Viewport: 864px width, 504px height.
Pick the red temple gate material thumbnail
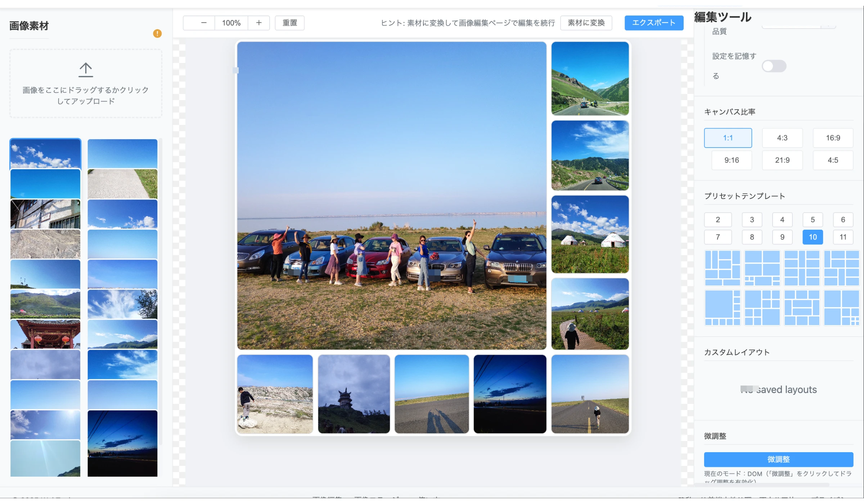[x=45, y=334]
